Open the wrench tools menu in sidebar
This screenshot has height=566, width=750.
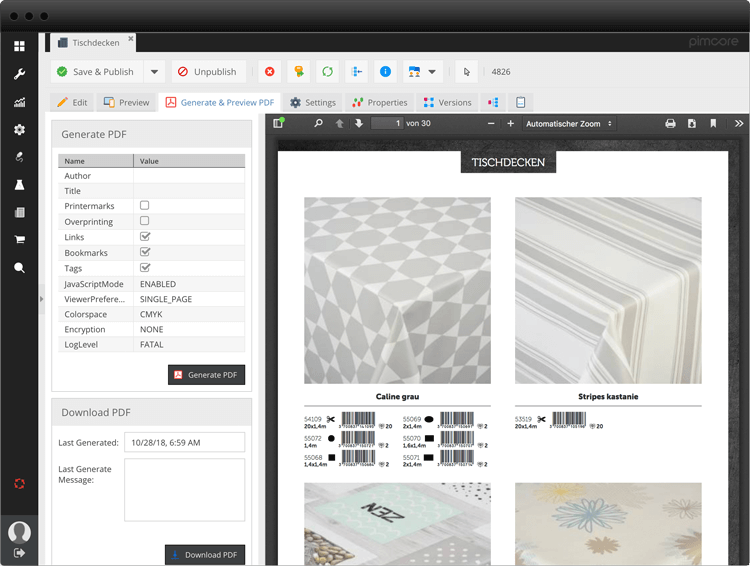coord(19,74)
